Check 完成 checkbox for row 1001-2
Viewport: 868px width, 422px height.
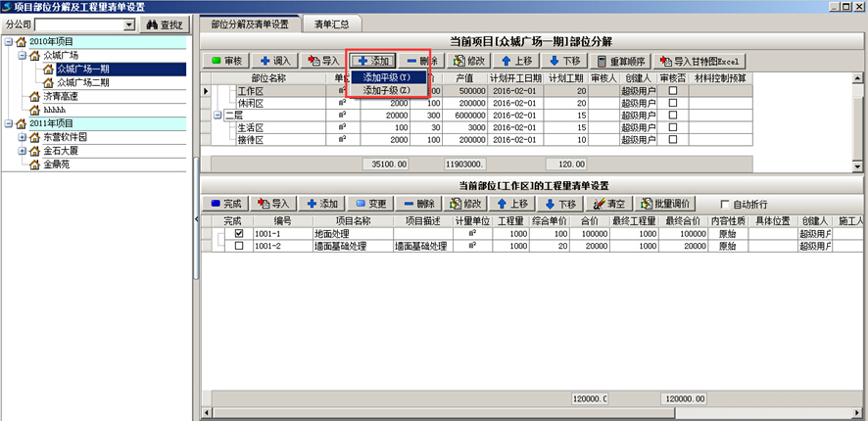(x=239, y=247)
